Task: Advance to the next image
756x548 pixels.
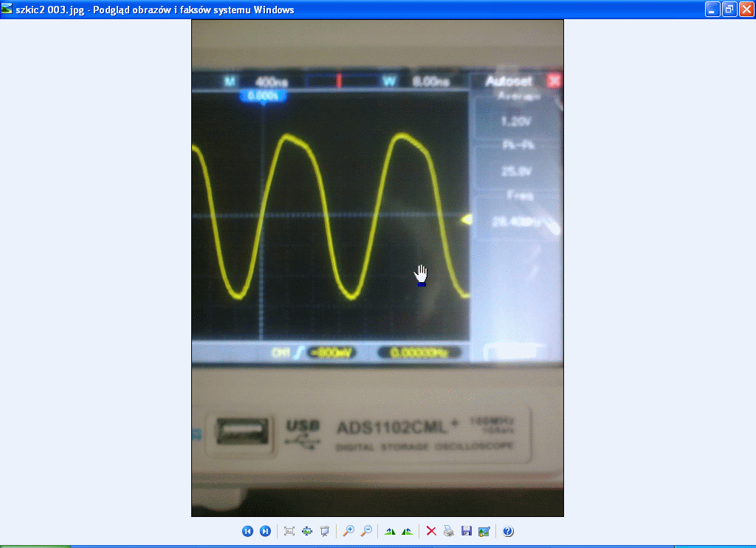Action: 265,531
